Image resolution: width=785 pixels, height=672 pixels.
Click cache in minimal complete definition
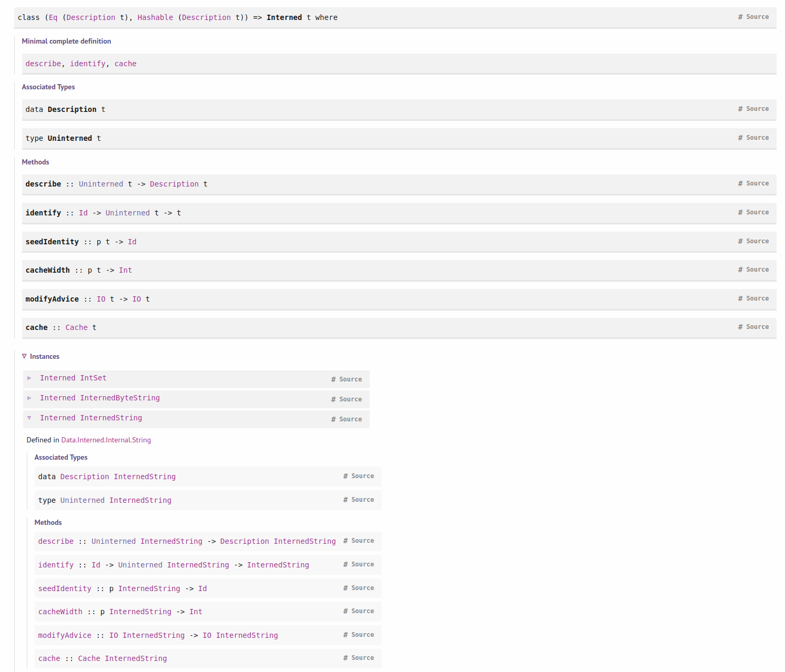[x=126, y=64]
